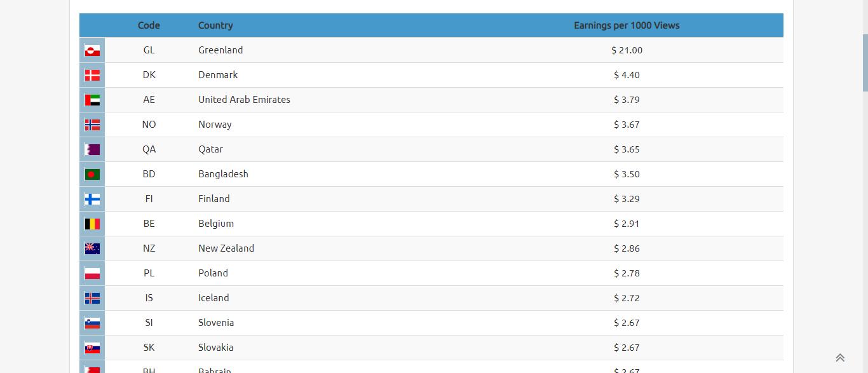Click the Slovakia country name
Screen dimensions: 868x373
point(215,348)
